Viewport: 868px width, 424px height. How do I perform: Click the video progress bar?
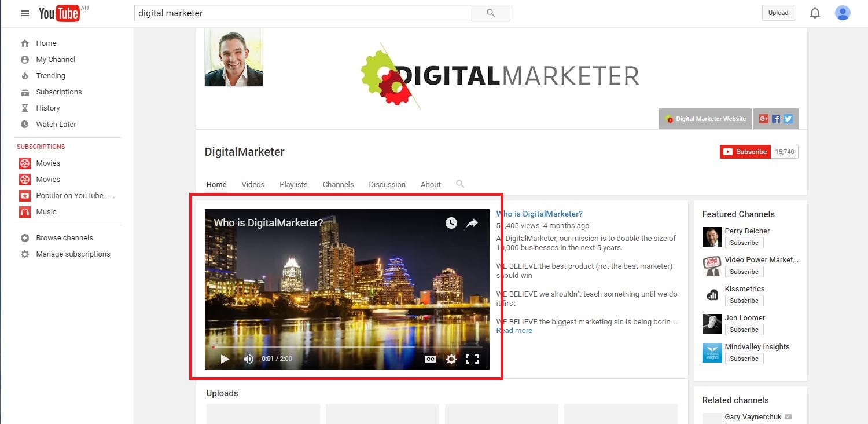[347, 347]
